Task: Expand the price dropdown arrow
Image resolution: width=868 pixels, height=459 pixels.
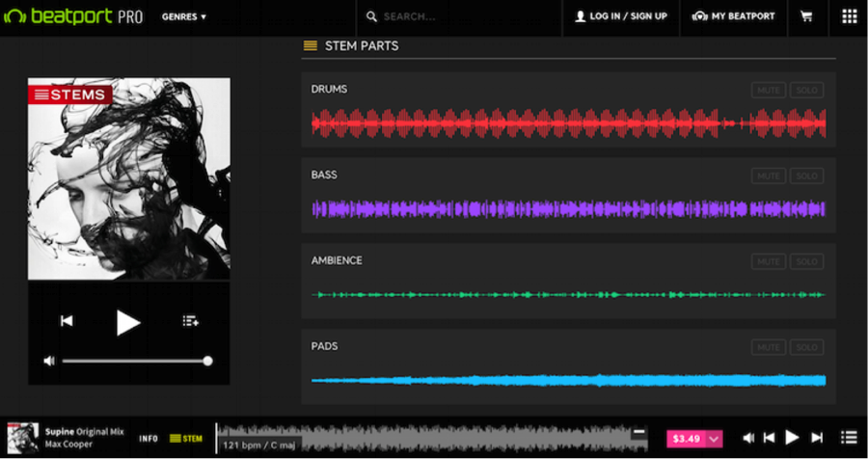Action: (x=715, y=439)
